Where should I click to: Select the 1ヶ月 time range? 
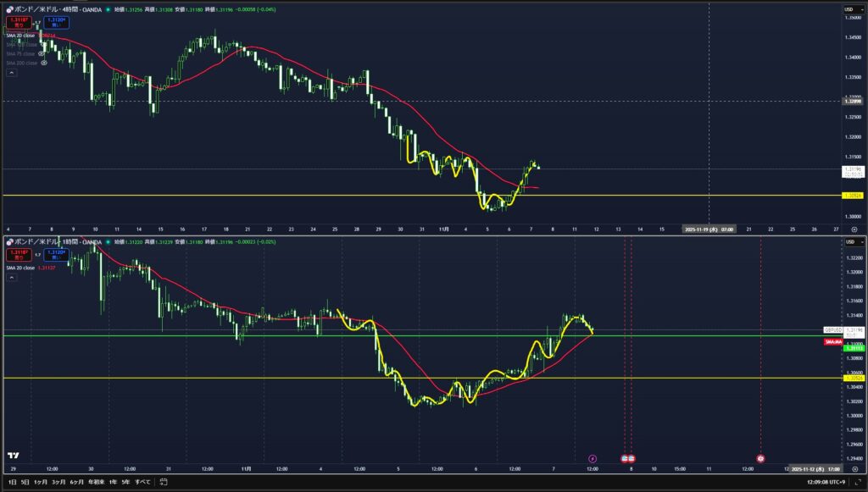tap(40, 482)
